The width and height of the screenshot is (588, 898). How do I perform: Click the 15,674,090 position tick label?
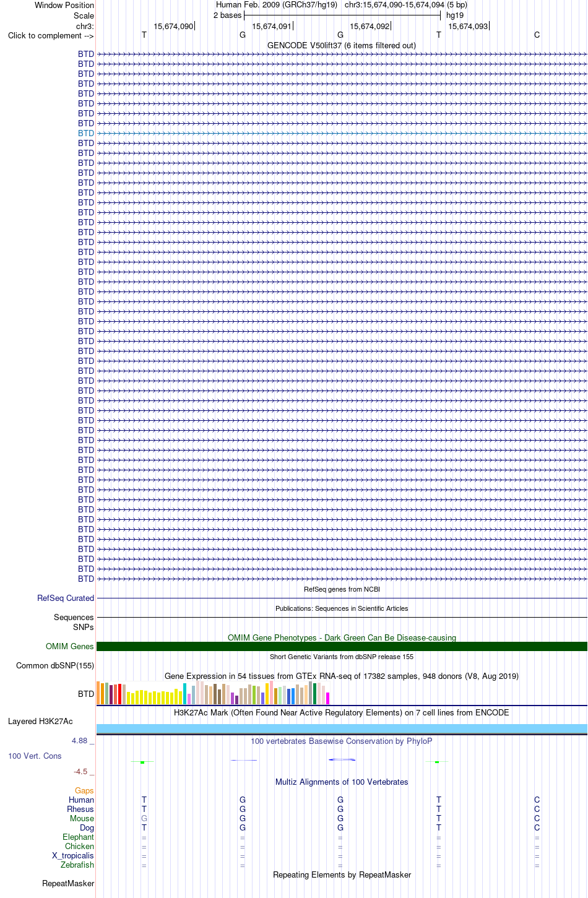[173, 26]
